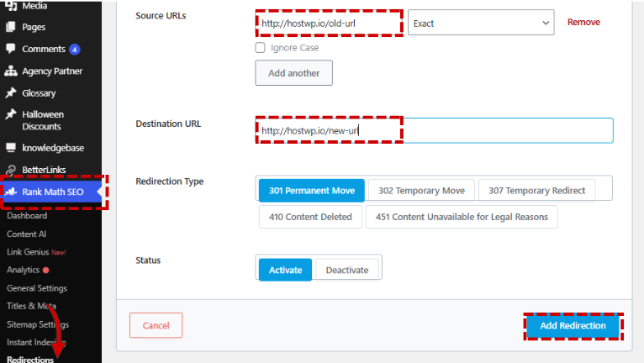Click the Add another button
This screenshot has height=363, width=644.
pyautogui.click(x=293, y=72)
